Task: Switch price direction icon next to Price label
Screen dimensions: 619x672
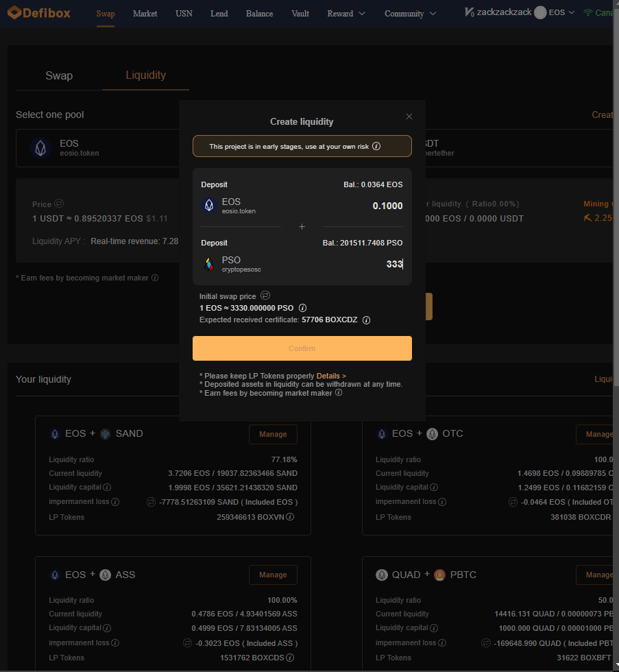Action: point(59,204)
